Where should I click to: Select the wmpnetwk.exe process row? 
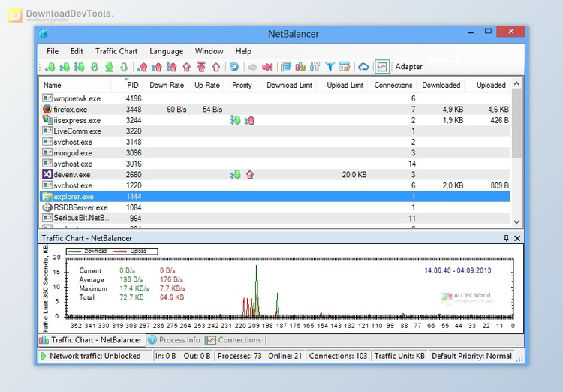tap(275, 98)
